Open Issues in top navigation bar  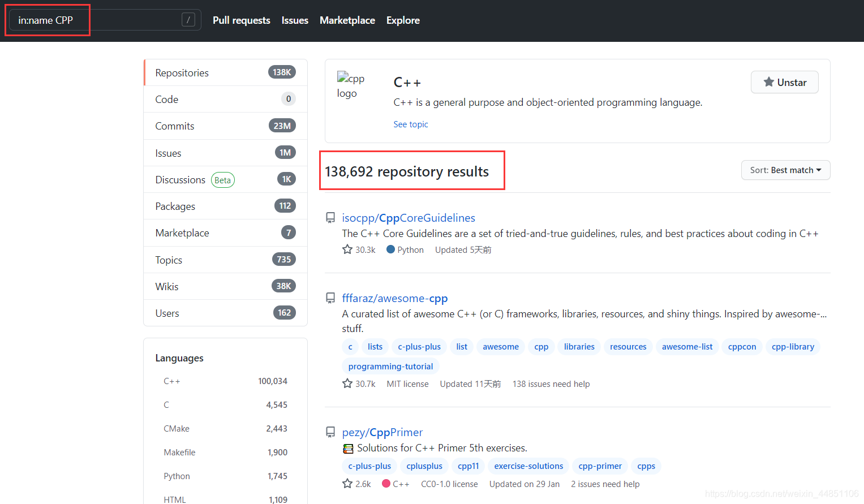(295, 20)
